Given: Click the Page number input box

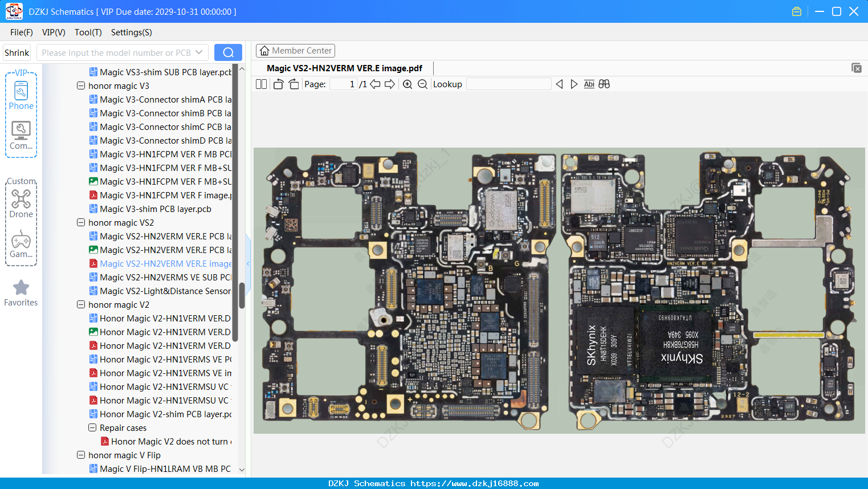Looking at the screenshot, I should 343,84.
